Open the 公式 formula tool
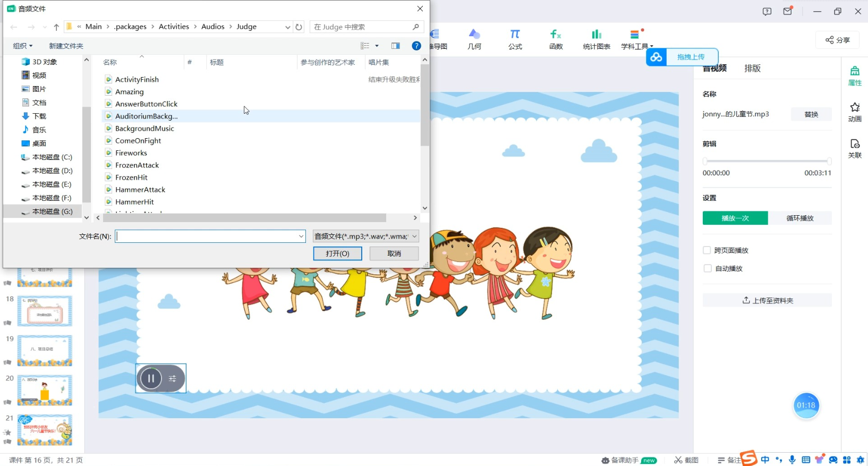 [515, 40]
